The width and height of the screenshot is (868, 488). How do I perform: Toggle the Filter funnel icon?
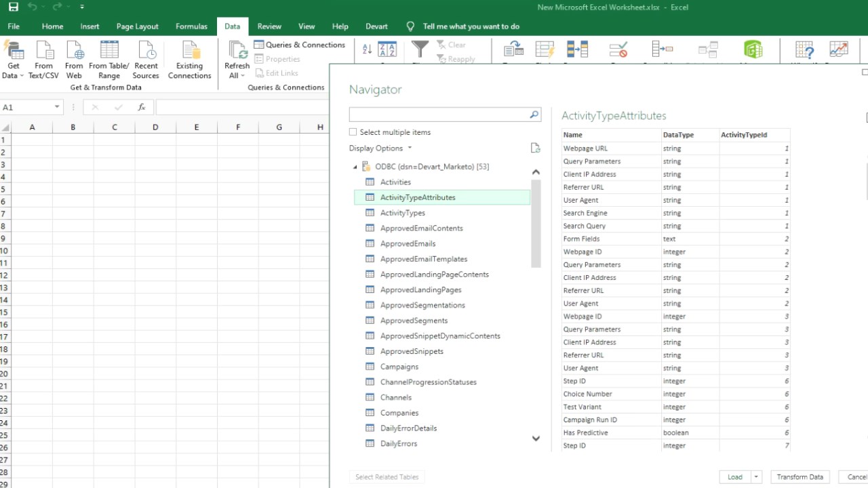click(x=420, y=49)
